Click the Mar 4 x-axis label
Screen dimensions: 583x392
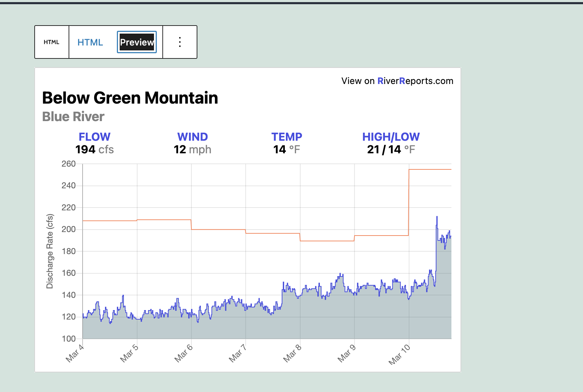pyautogui.click(x=75, y=353)
